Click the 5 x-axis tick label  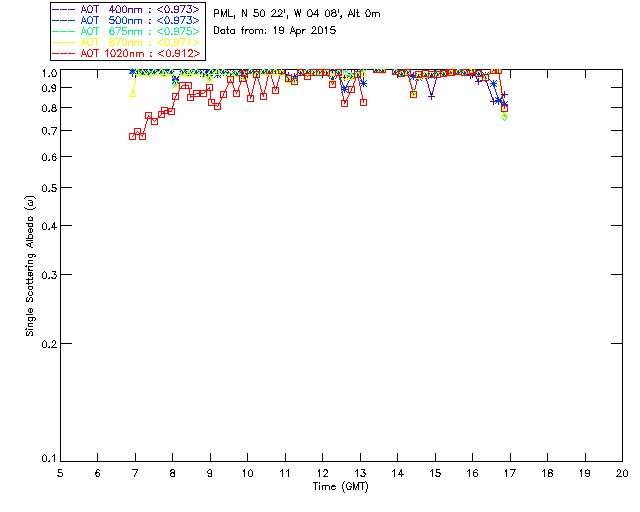[60, 473]
